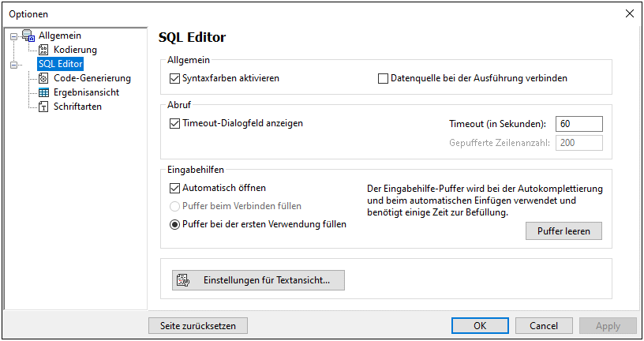Click the Code-Generierung tree icon
The width and height of the screenshot is (644, 341).
[44, 78]
